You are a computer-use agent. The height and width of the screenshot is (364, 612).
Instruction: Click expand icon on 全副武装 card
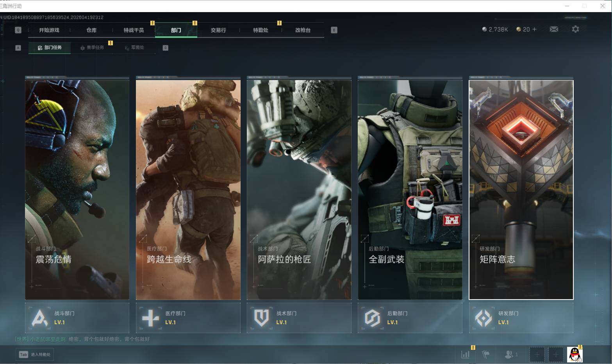365,238
